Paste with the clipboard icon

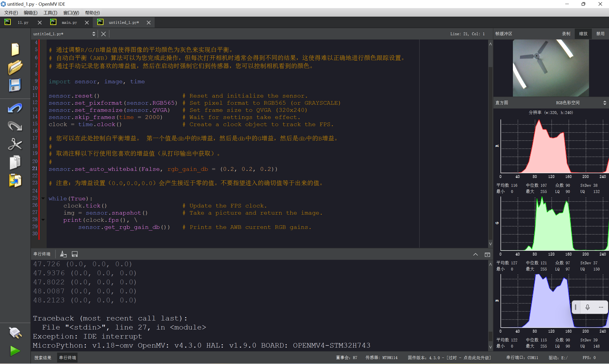pyautogui.click(x=15, y=181)
